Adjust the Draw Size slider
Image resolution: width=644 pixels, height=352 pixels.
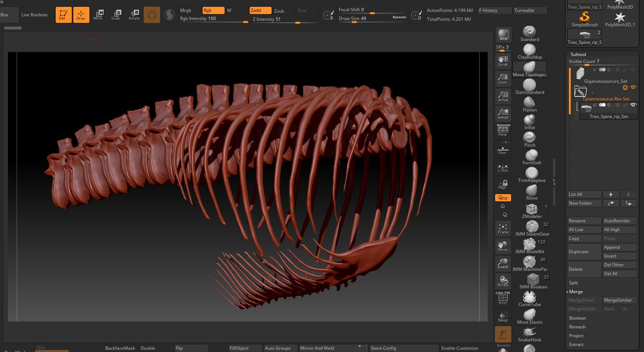coord(372,19)
